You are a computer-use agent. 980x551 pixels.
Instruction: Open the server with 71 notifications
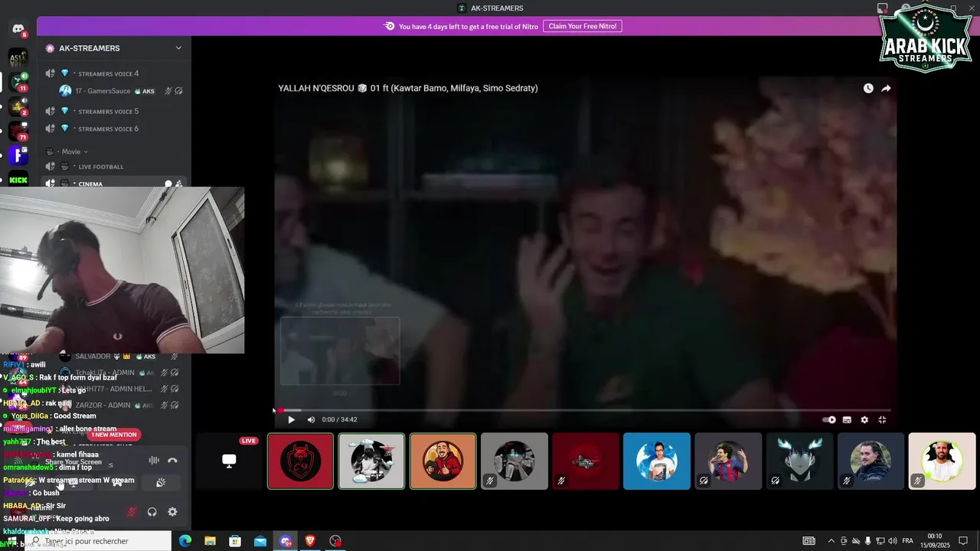(18, 131)
